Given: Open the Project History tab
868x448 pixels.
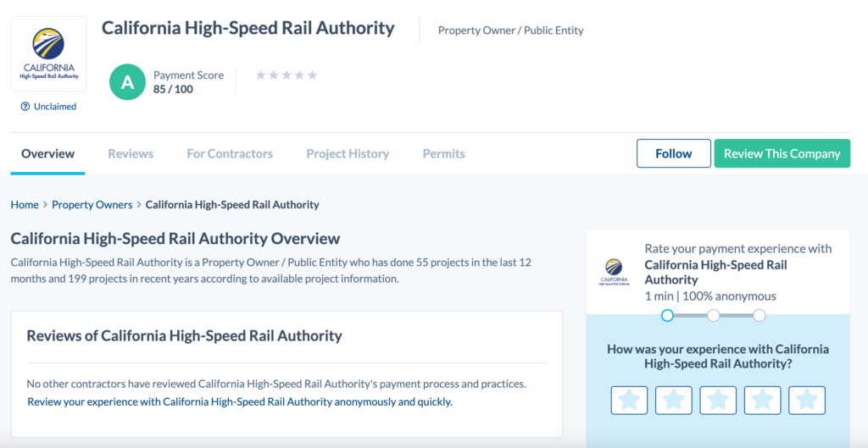Looking at the screenshot, I should point(348,153).
